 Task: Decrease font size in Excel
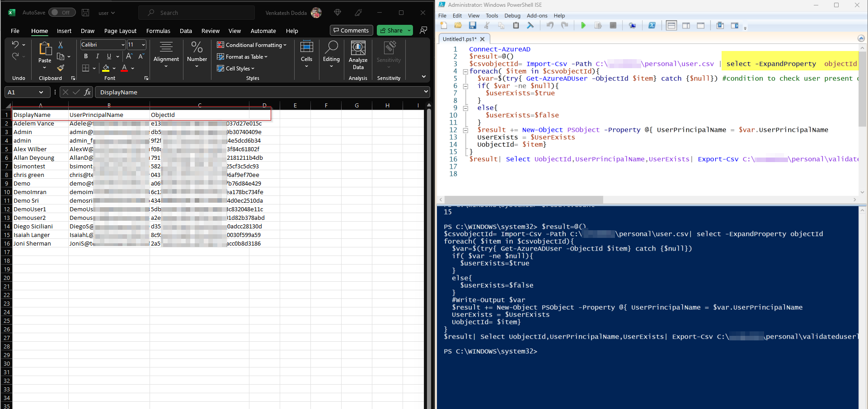[x=141, y=56]
